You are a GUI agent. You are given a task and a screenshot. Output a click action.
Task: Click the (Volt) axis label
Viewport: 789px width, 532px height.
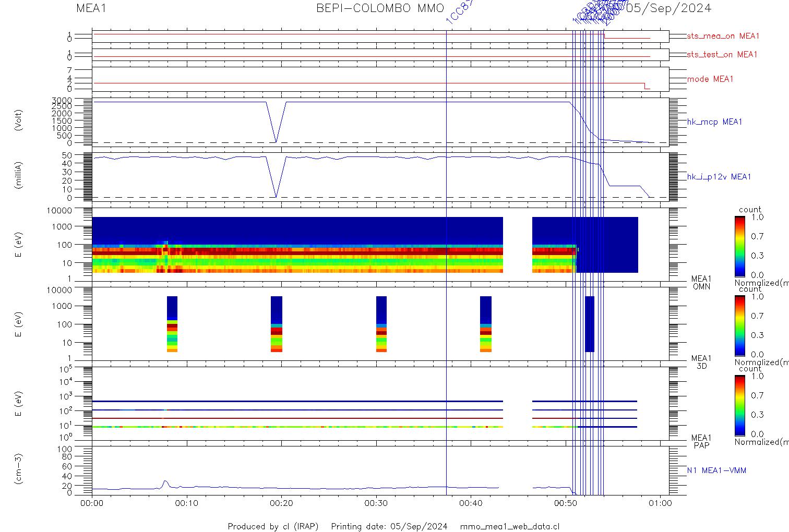[19, 120]
